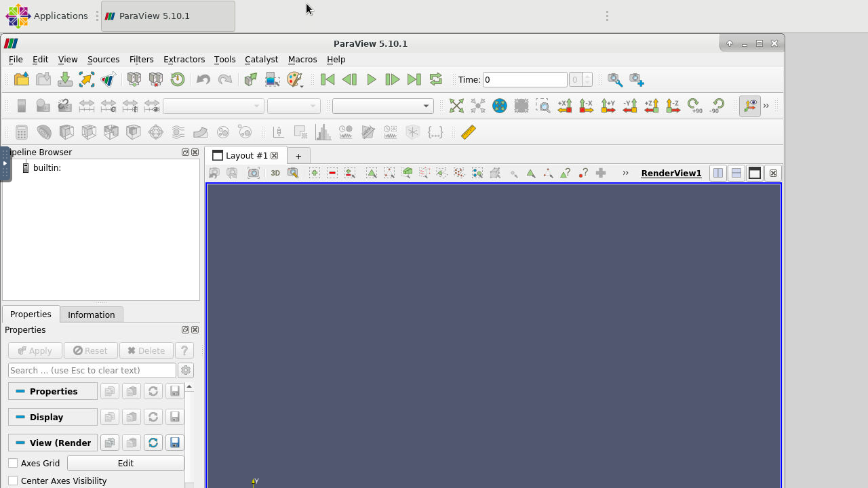Image resolution: width=868 pixels, height=488 pixels.
Task: Click the properties search input field
Action: coord(92,370)
